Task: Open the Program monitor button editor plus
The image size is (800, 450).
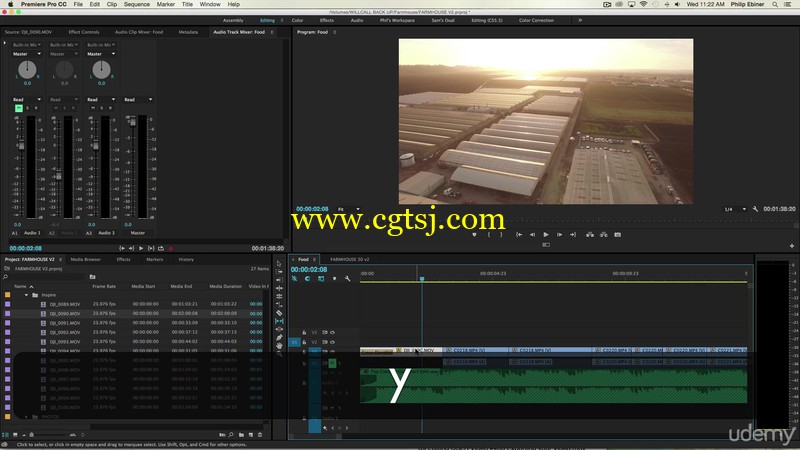Action: (792, 245)
